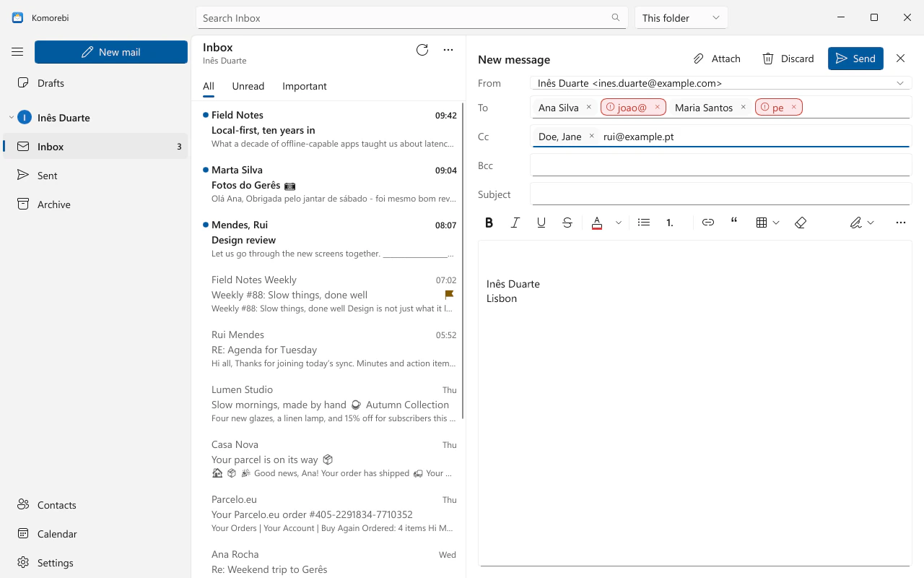Open the Calendar view

pyautogui.click(x=95, y=534)
